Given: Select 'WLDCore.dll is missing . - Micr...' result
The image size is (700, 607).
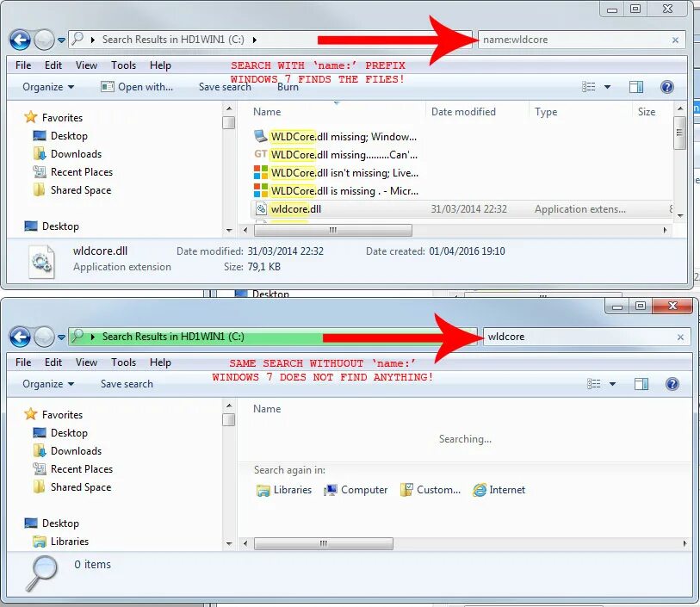Looking at the screenshot, I should coord(336,191).
